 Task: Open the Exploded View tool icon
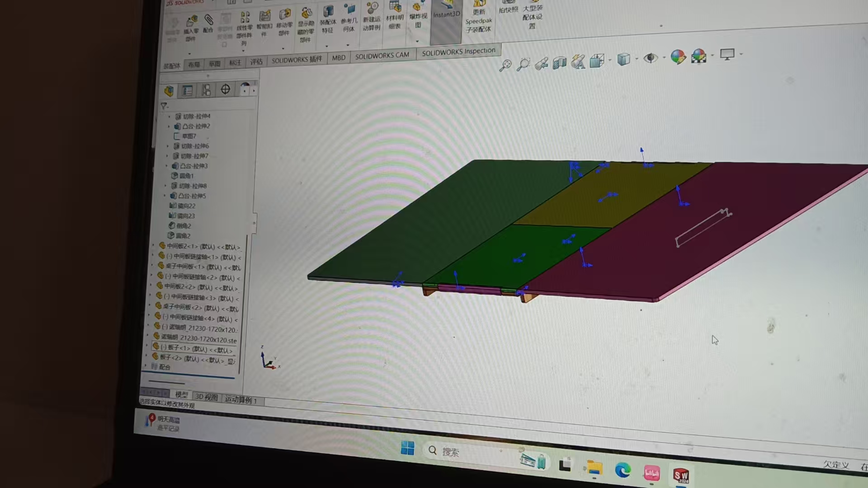pos(417,7)
